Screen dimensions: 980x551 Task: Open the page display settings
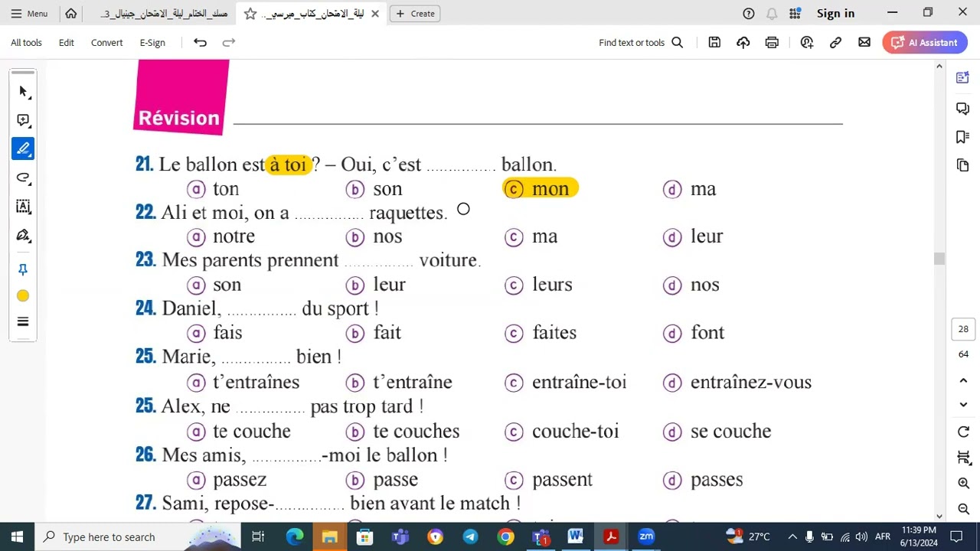(x=963, y=458)
